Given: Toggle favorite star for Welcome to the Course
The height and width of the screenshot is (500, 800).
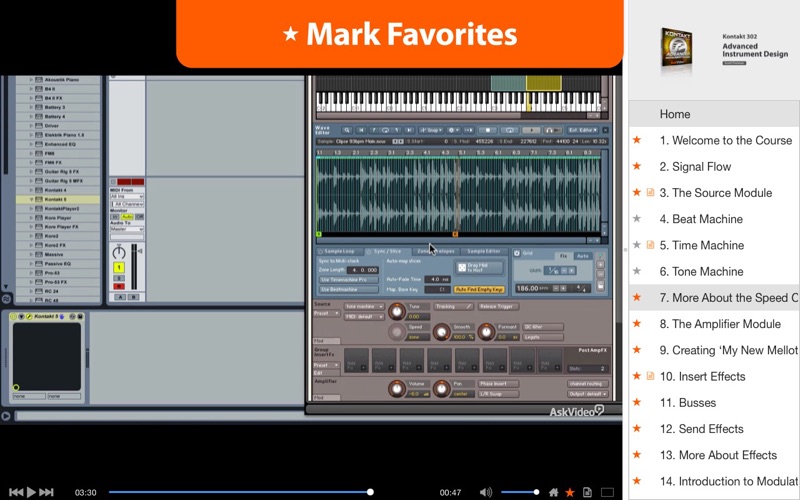Looking at the screenshot, I should tap(637, 140).
